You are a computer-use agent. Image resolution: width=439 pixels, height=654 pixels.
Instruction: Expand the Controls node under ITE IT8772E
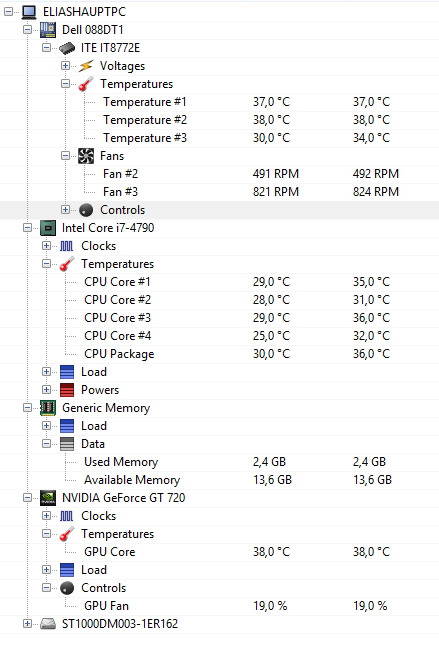[65, 209]
